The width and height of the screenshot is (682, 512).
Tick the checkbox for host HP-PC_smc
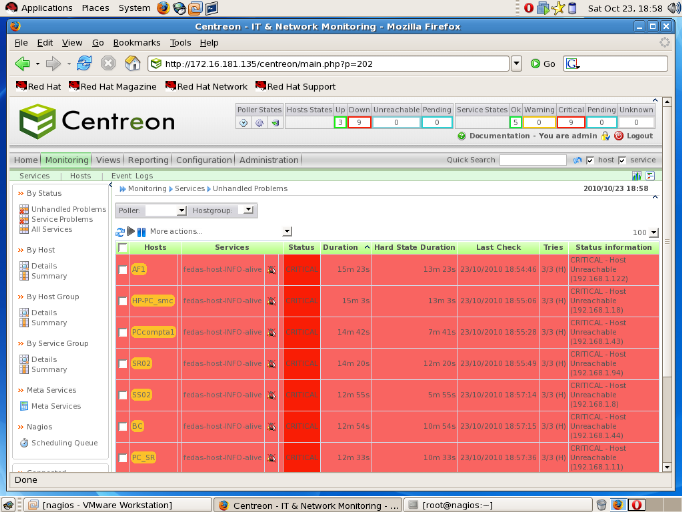point(123,300)
